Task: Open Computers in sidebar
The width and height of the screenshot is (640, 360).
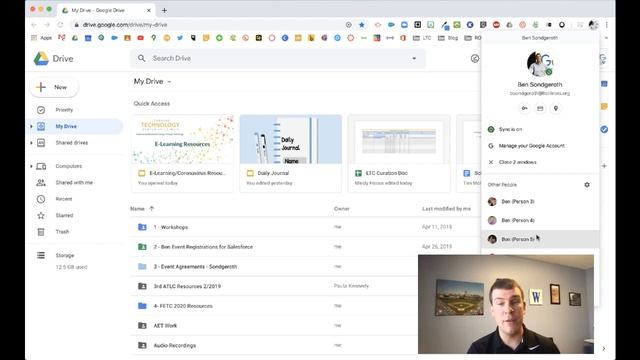Action: click(x=69, y=166)
